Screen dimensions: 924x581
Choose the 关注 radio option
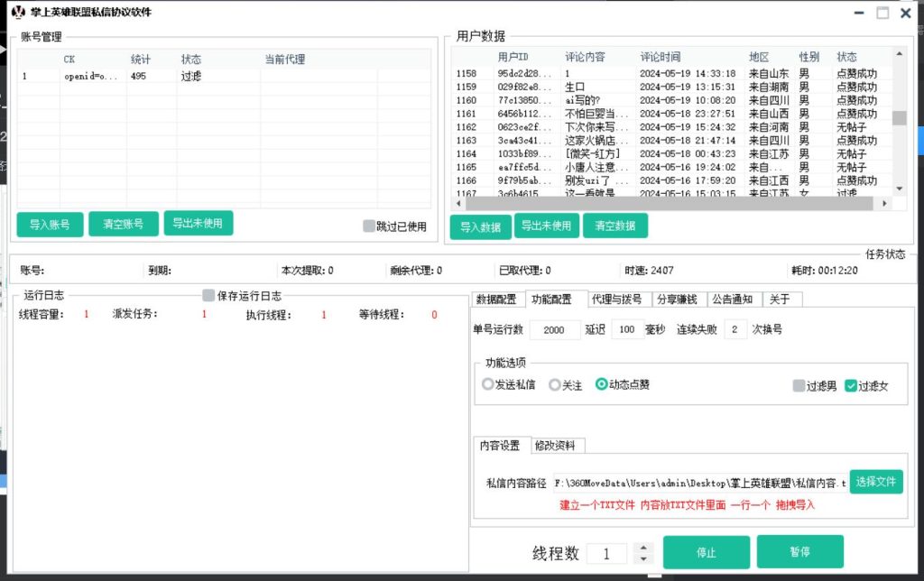[555, 384]
